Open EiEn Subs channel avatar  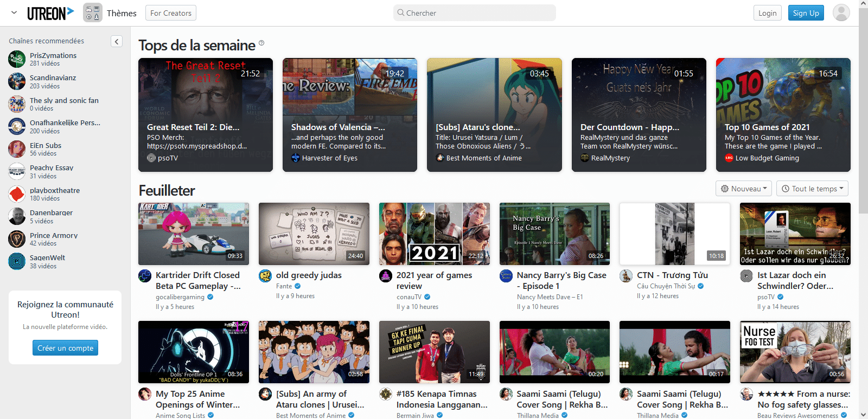tap(17, 149)
